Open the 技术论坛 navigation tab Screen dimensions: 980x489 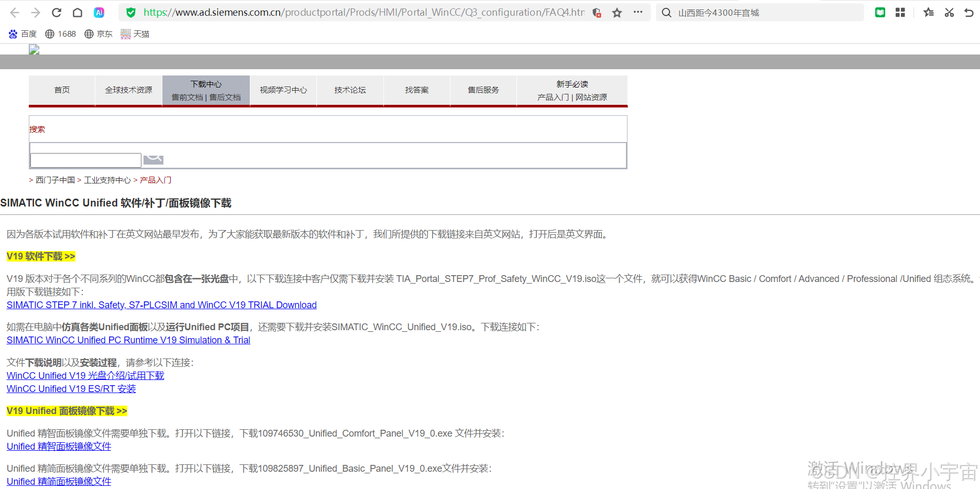[350, 90]
